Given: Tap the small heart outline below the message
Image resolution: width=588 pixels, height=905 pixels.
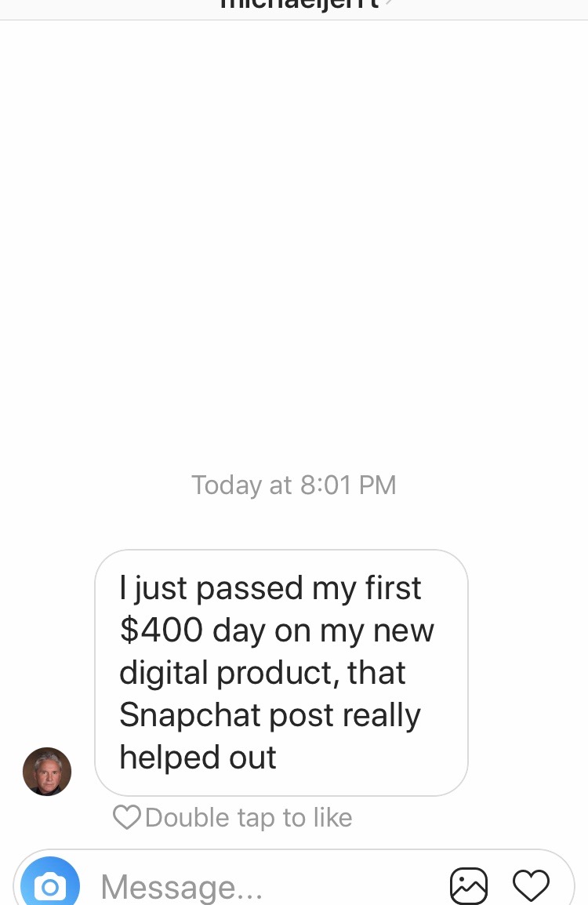Looking at the screenshot, I should (126, 817).
